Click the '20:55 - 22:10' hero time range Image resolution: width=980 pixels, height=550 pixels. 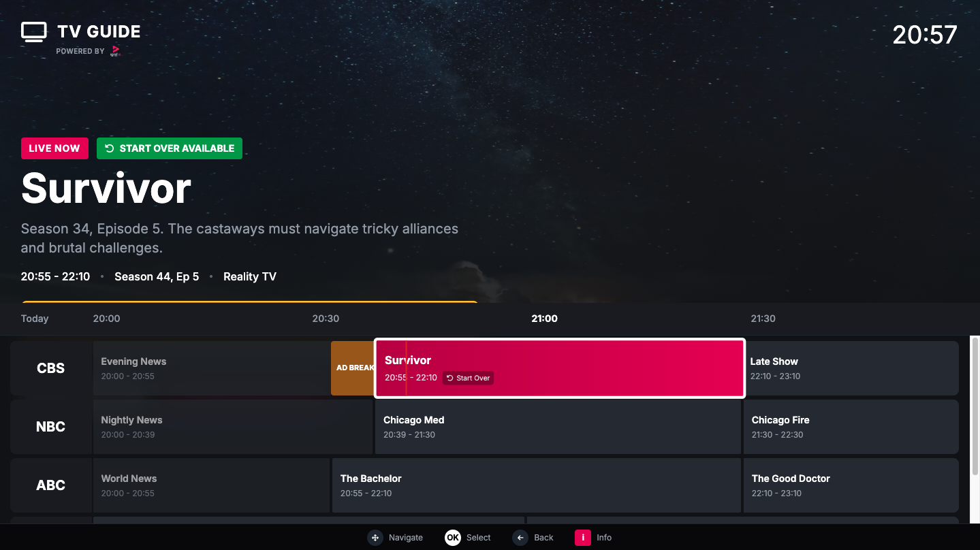point(55,276)
